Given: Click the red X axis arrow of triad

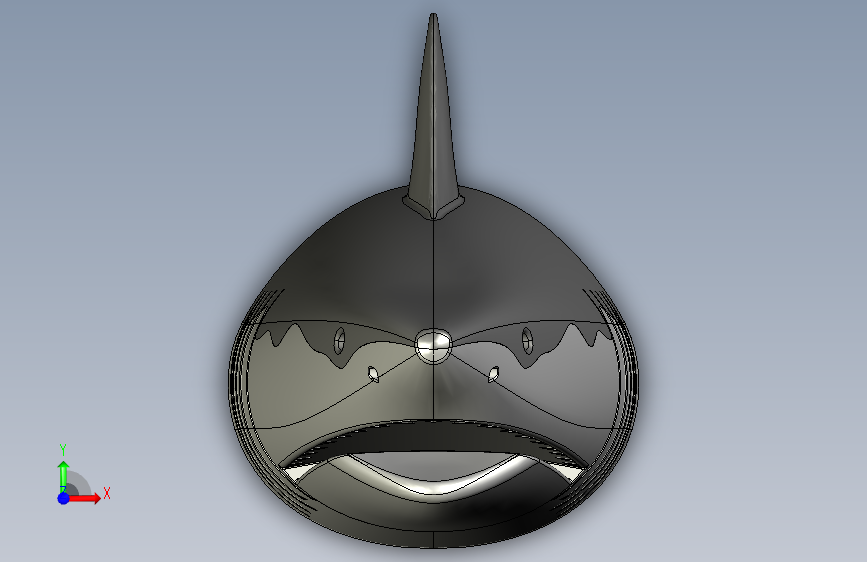Looking at the screenshot, I should pos(84,498).
